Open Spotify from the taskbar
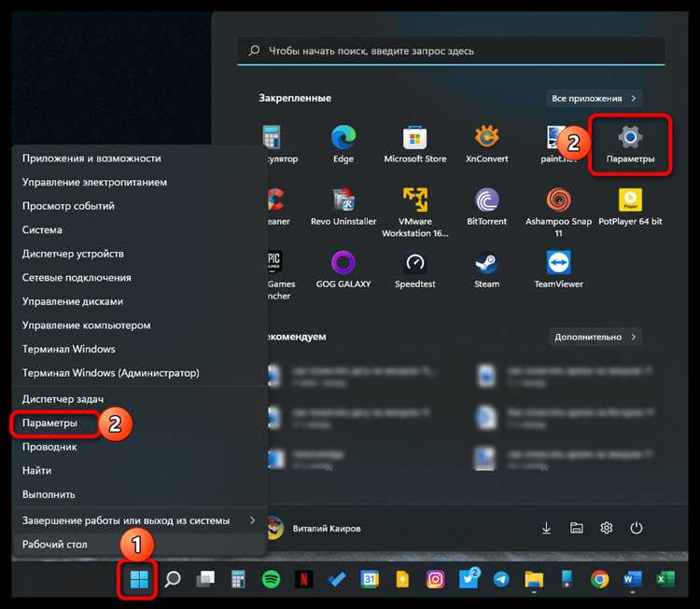The image size is (700, 609). point(271,579)
